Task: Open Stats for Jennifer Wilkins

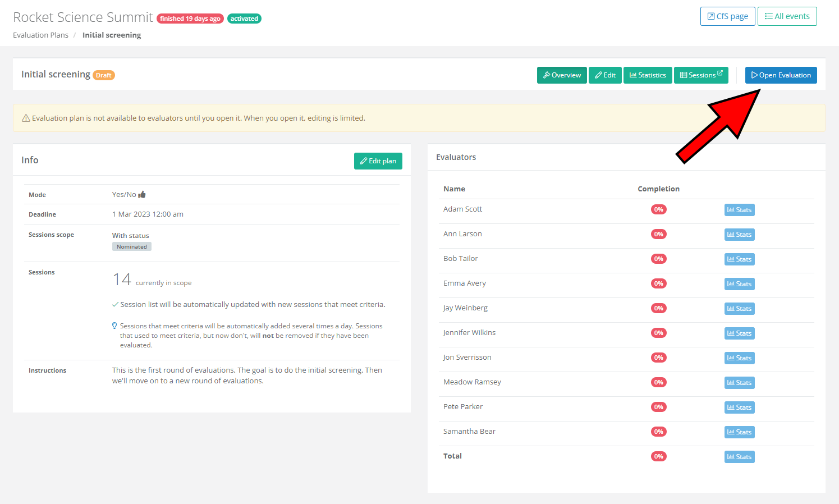Action: pyautogui.click(x=739, y=333)
